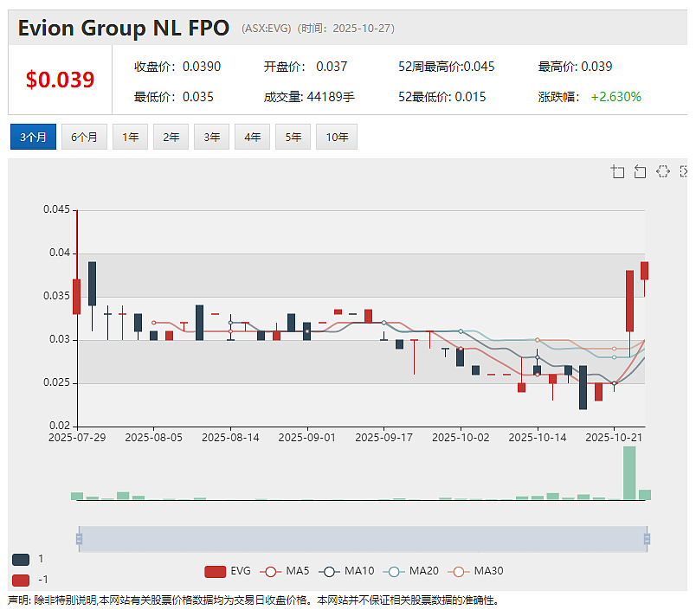Show the 10年 price history
This screenshot has width=696, height=616.
coord(337,137)
